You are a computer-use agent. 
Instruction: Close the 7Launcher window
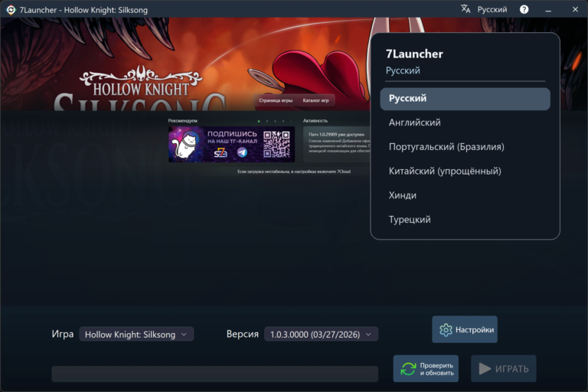point(575,9)
